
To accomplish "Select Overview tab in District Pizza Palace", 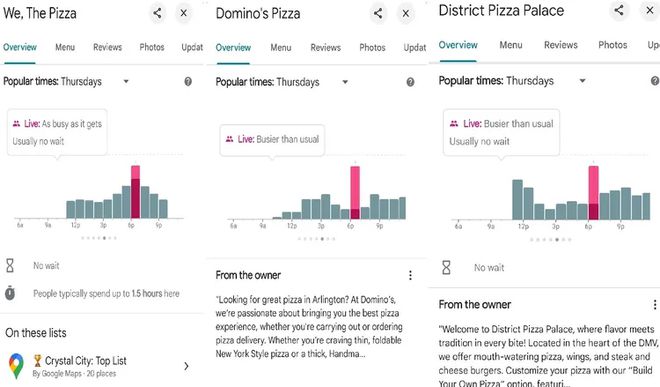I will pos(458,45).
